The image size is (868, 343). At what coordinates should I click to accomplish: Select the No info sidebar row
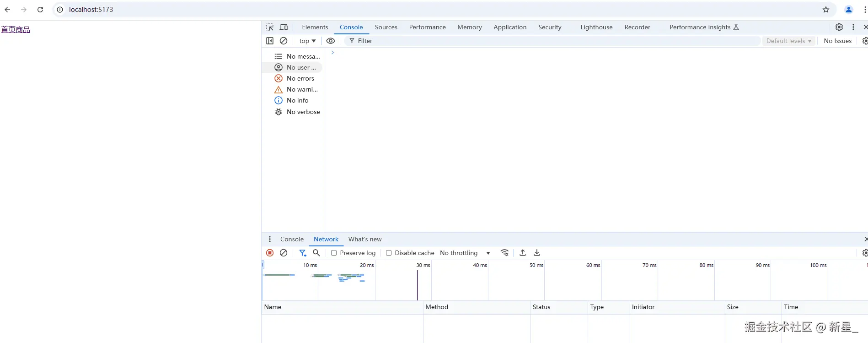291,100
